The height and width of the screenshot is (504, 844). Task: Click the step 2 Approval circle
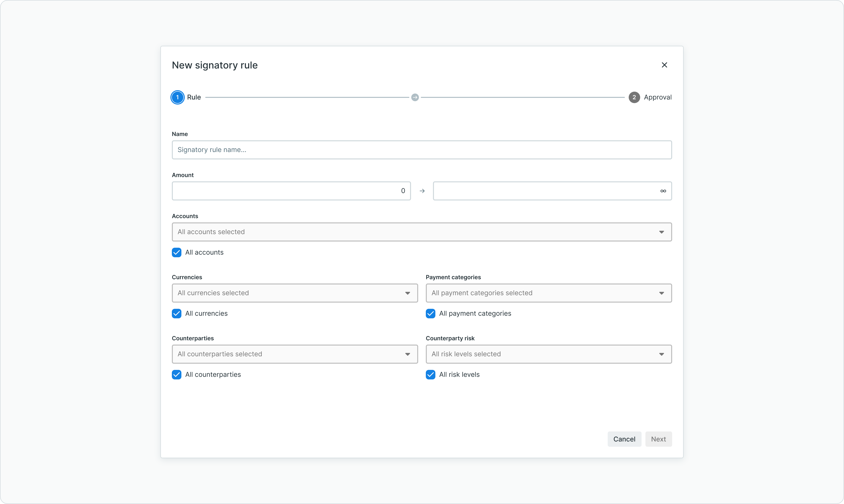tap(634, 97)
